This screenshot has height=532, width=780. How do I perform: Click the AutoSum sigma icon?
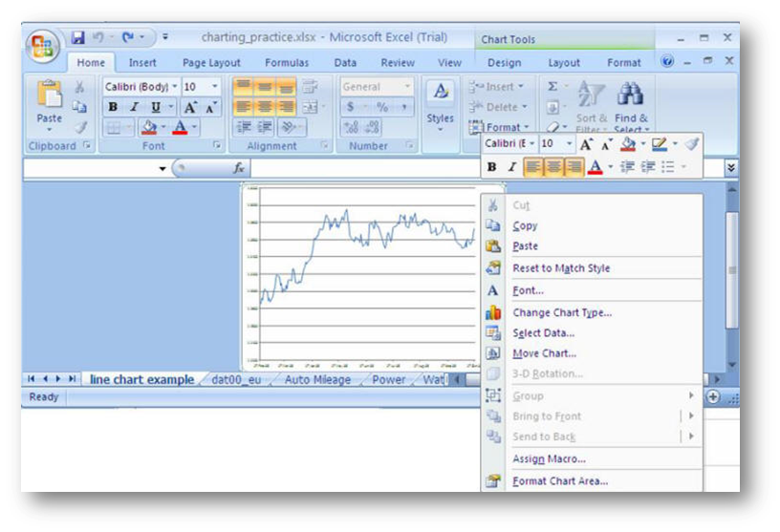552,87
